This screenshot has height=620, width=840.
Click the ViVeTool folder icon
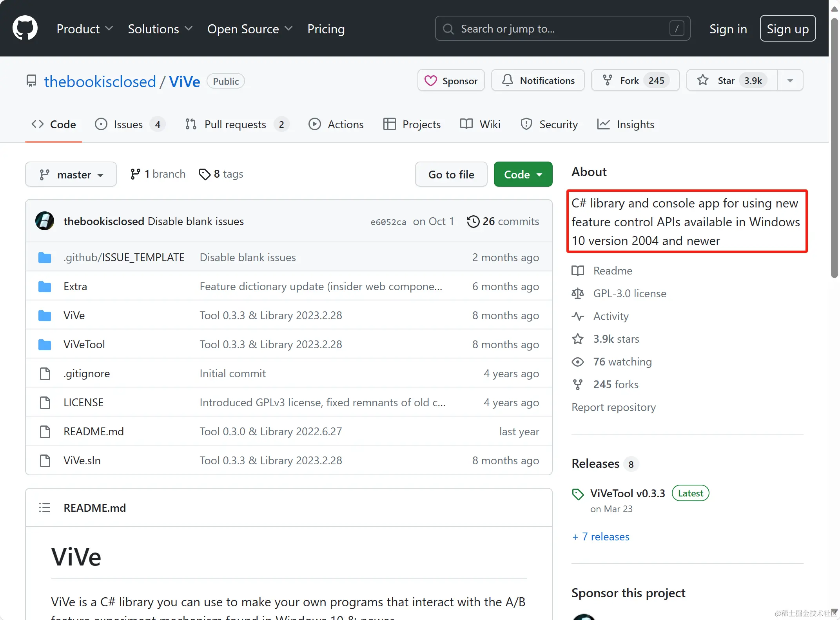point(45,345)
